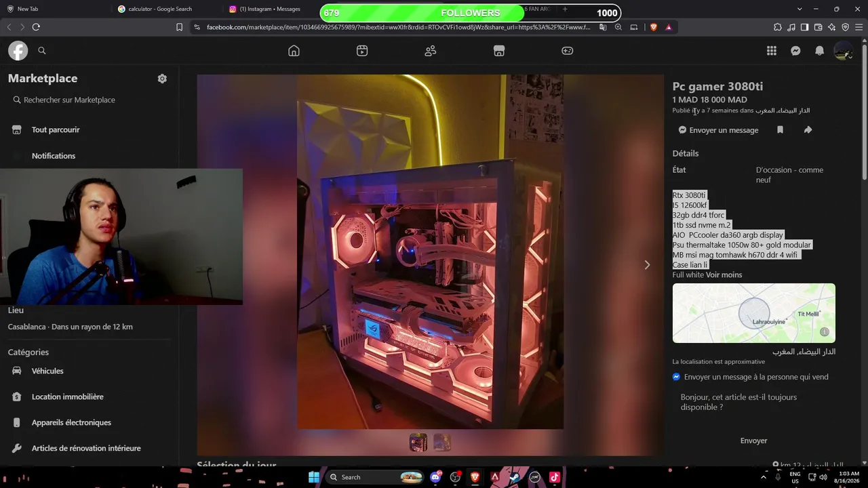Go back in browser history
The image size is (868, 488).
click(9, 27)
